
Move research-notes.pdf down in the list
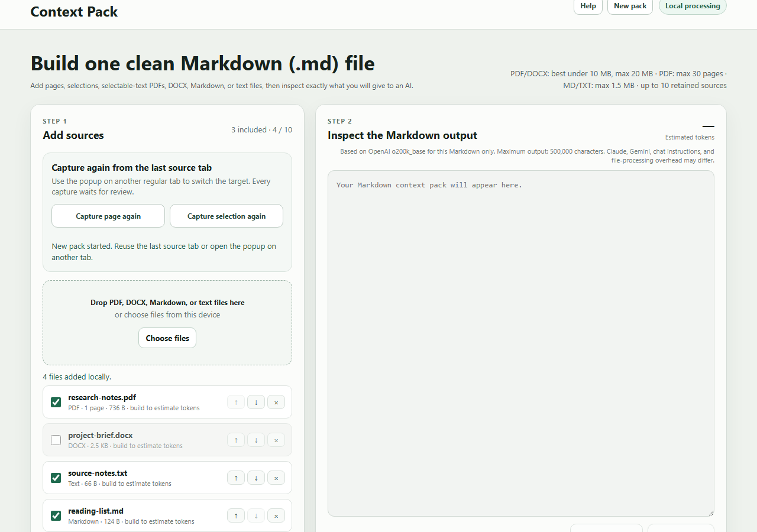tap(256, 402)
